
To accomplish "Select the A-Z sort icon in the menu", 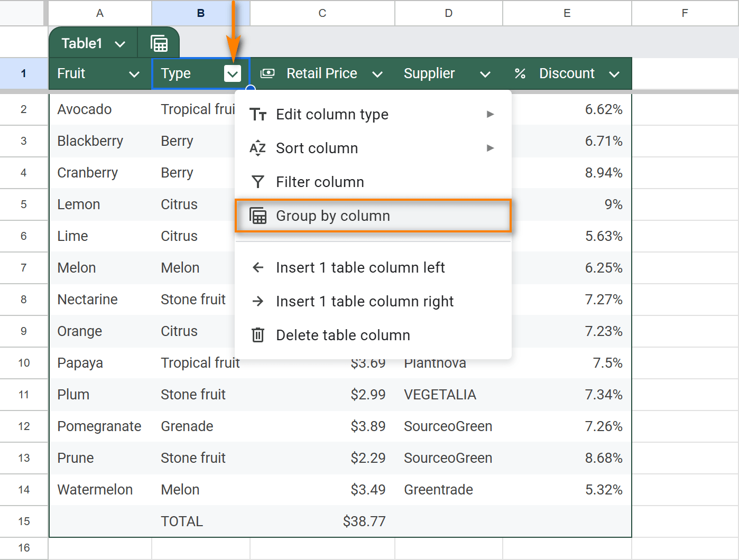I will [257, 148].
